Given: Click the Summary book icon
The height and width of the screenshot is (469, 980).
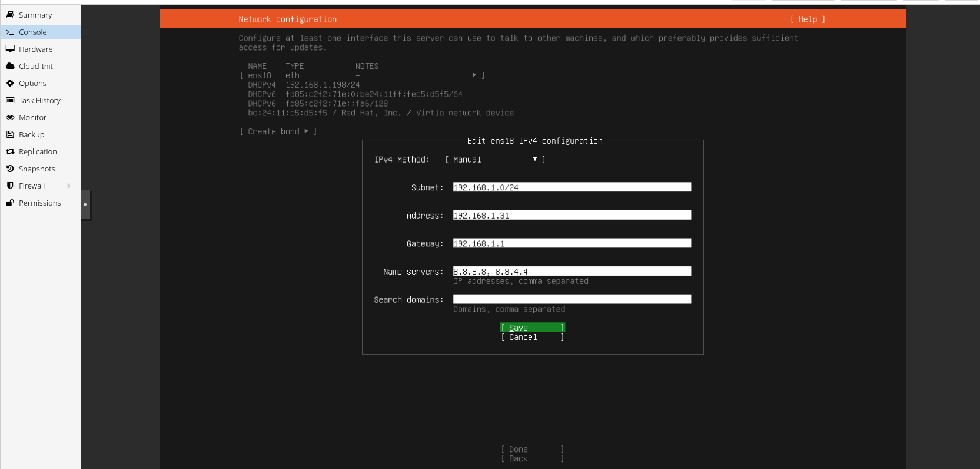Looking at the screenshot, I should 10,15.
